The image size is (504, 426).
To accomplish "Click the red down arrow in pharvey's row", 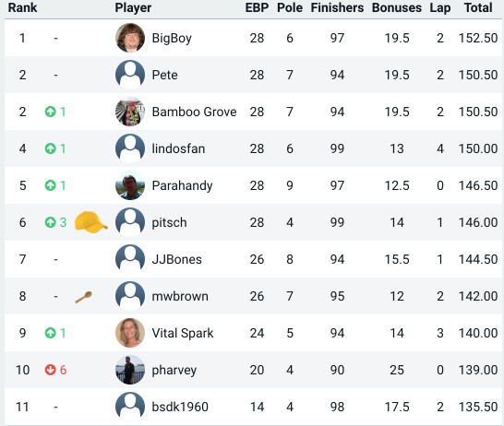I will click(50, 370).
